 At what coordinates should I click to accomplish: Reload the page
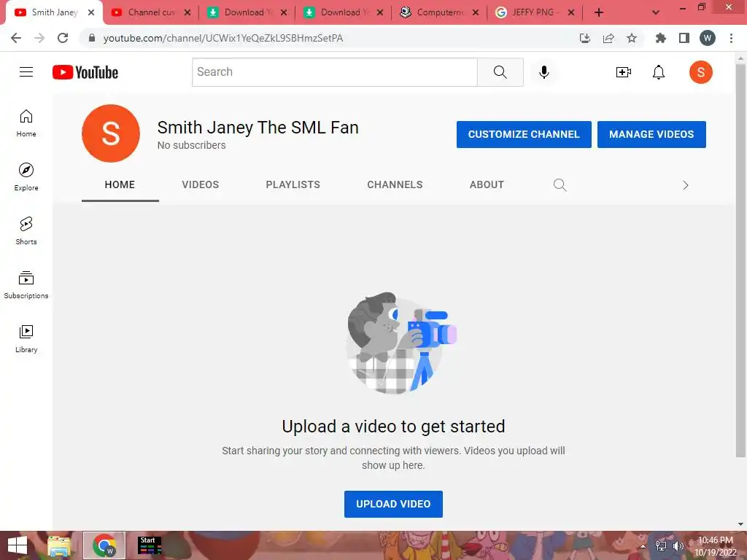[63, 38]
